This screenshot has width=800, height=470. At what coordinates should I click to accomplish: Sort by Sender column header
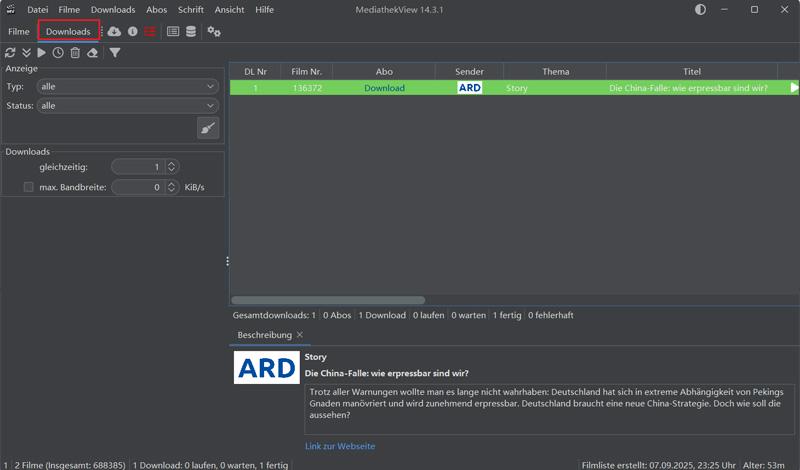469,71
